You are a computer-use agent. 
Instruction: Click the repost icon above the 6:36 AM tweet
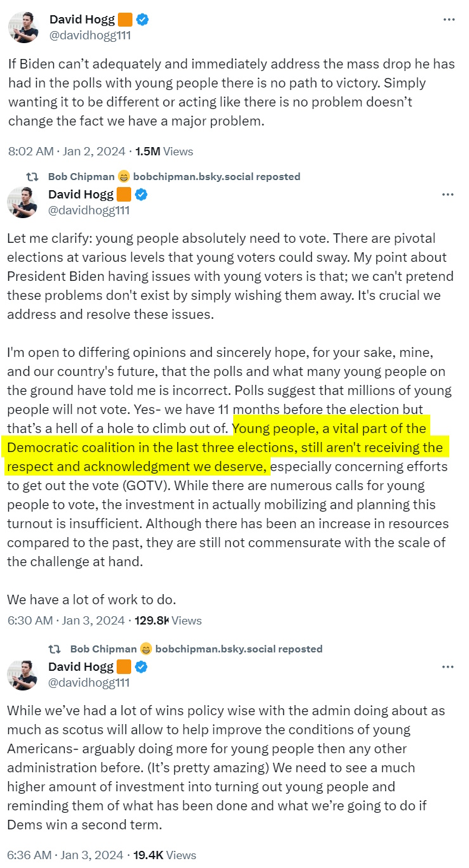[x=55, y=649]
